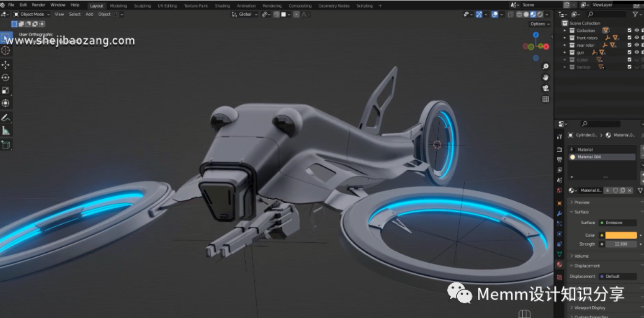Unlink the material with X button
The width and height of the screenshot is (644, 318).
[630, 190]
